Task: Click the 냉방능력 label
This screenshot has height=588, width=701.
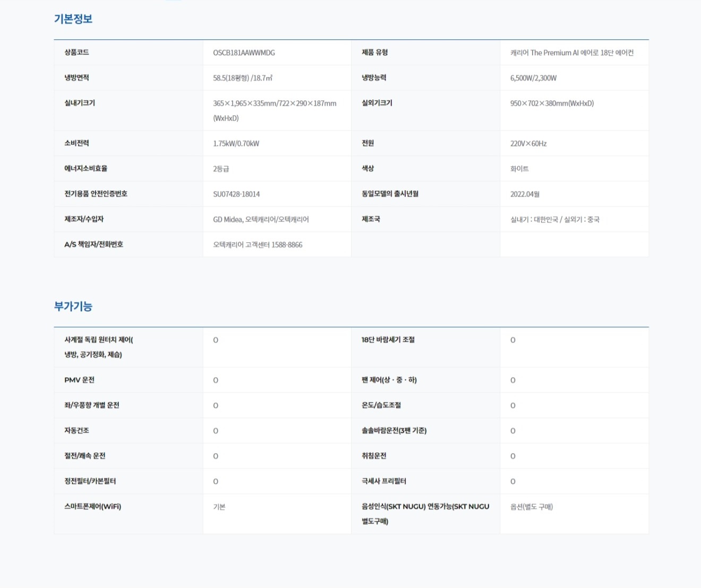Action: (x=374, y=78)
